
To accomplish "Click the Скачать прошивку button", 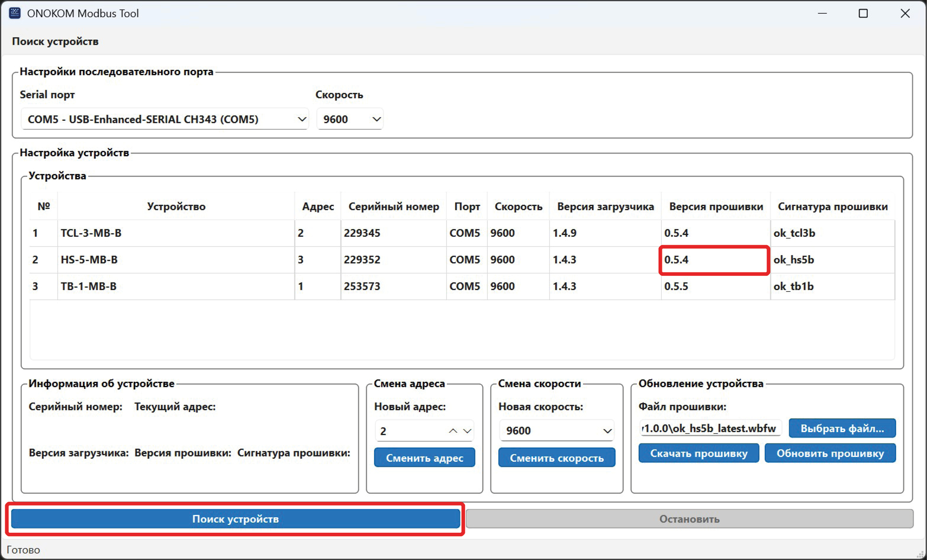I will tap(699, 453).
